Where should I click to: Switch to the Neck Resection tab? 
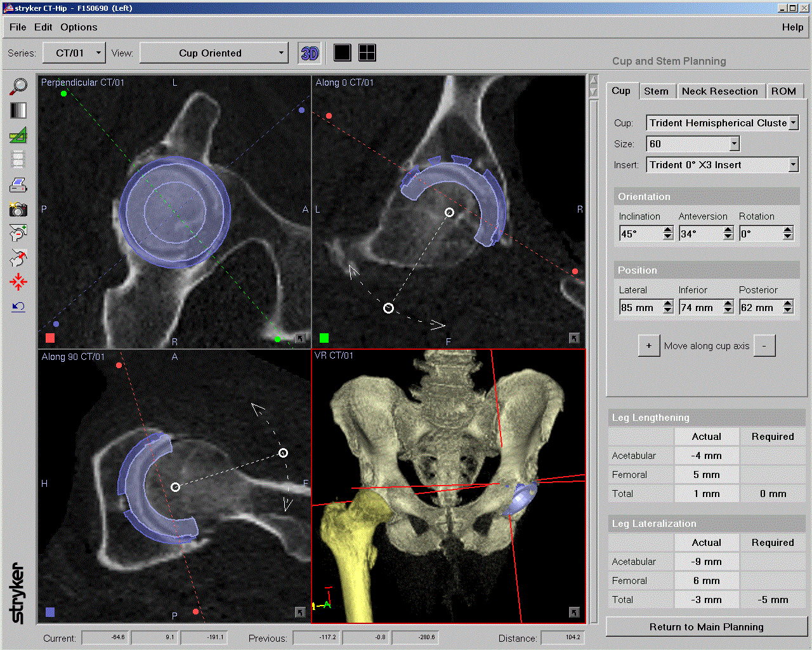(x=720, y=91)
